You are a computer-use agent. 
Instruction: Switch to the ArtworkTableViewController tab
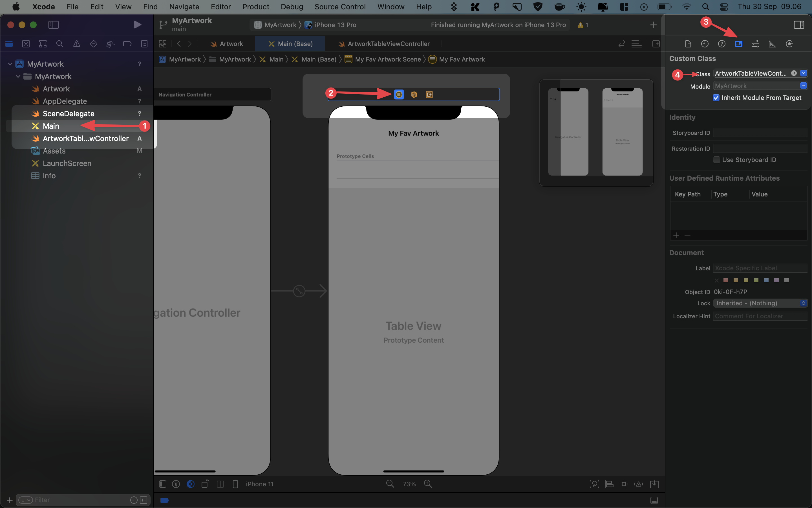[384, 44]
